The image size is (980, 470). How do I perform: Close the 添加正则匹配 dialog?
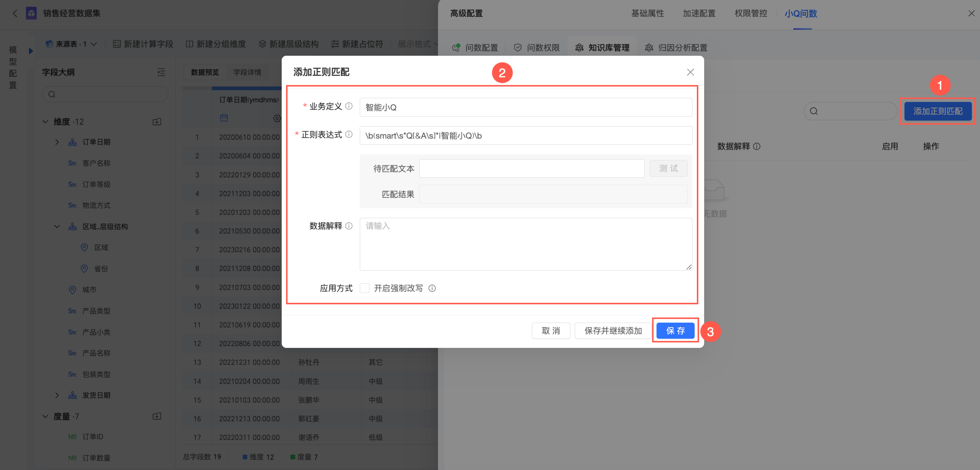tap(690, 72)
